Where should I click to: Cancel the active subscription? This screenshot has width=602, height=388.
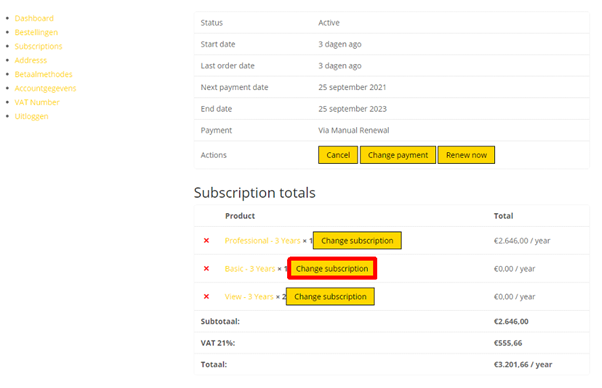(338, 155)
